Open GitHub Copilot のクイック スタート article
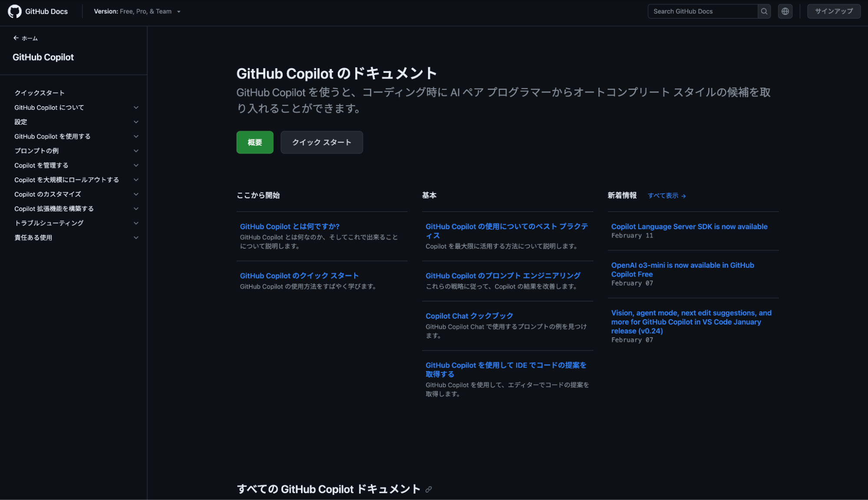This screenshot has width=868, height=500. (299, 276)
